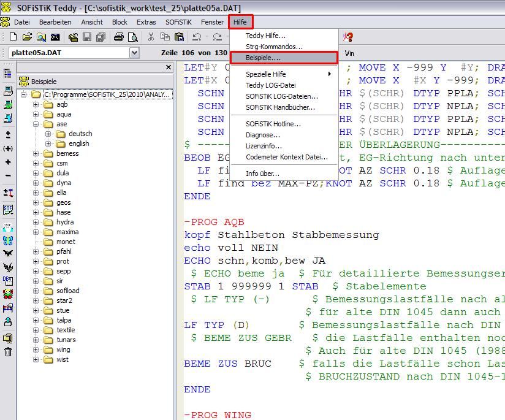Click the structure list icon in sidebar
The height and width of the screenshot is (420, 505).
click(x=8, y=74)
